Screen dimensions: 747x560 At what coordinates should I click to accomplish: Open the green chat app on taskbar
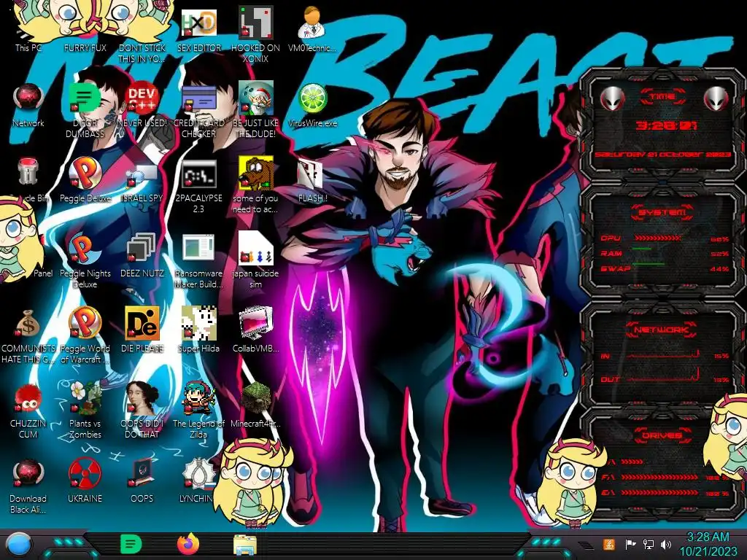(x=131, y=544)
